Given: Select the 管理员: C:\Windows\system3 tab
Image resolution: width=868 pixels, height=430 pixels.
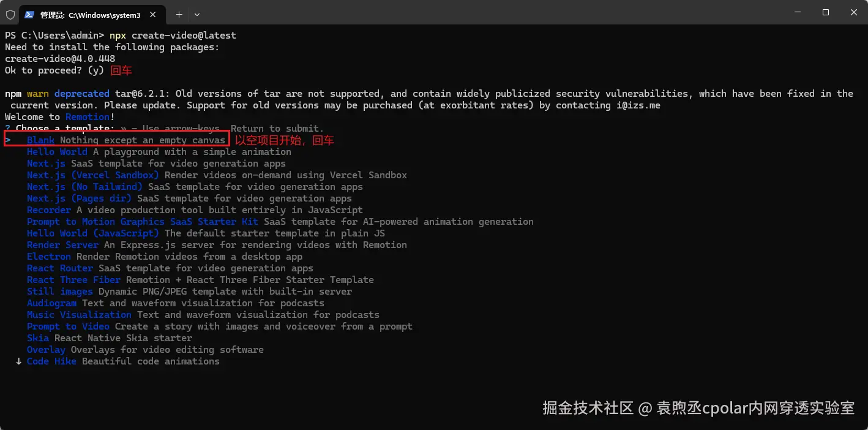Looking at the screenshot, I should tap(93, 14).
